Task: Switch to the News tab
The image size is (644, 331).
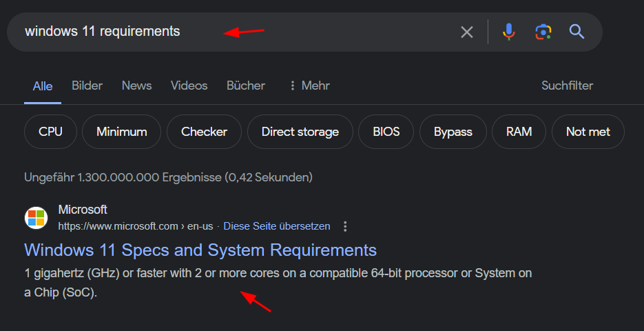Action: coord(137,86)
